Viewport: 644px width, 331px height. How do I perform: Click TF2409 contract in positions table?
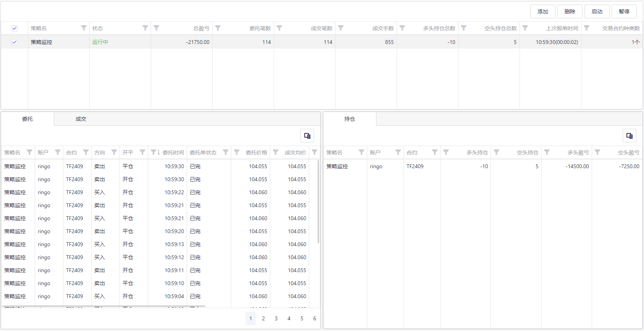415,166
